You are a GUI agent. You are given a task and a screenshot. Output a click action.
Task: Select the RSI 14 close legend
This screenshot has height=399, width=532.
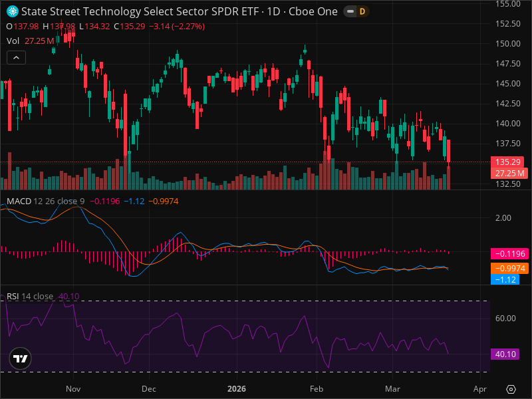click(30, 296)
